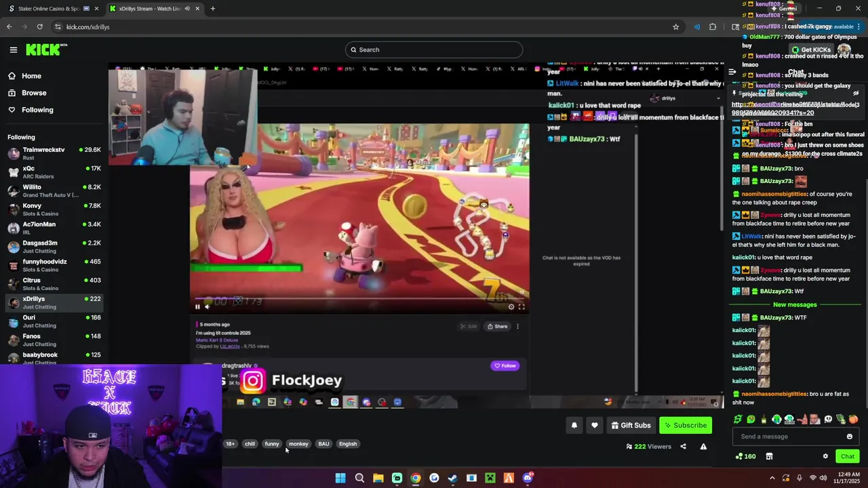Click the Get KICKs button

pyautogui.click(x=810, y=49)
